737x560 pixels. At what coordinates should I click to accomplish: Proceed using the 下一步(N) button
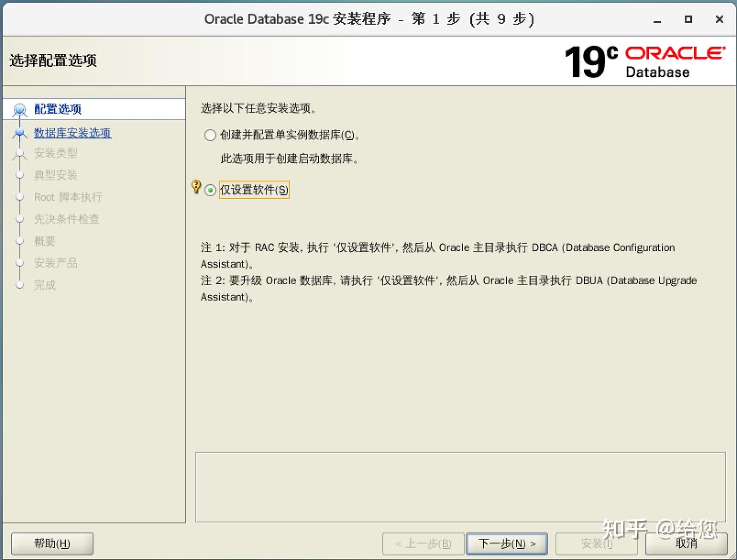coord(506,544)
